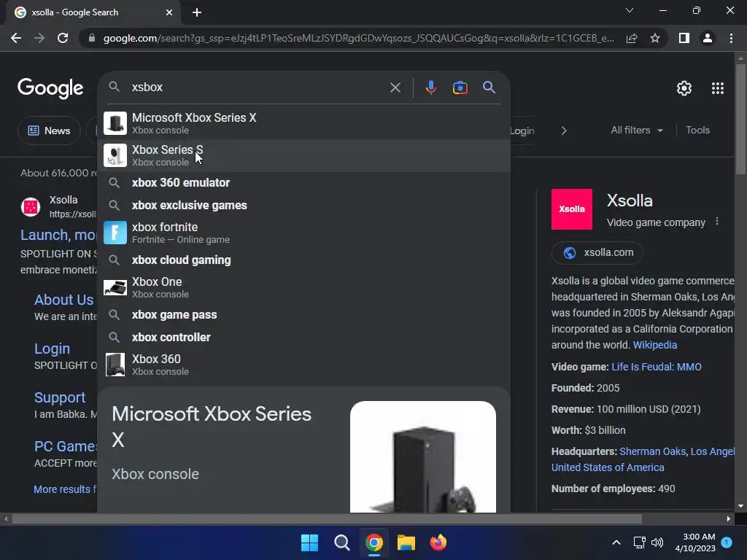The image size is (747, 560).
Task: Visit xsolla.com from knowledge panel
Action: (x=597, y=252)
